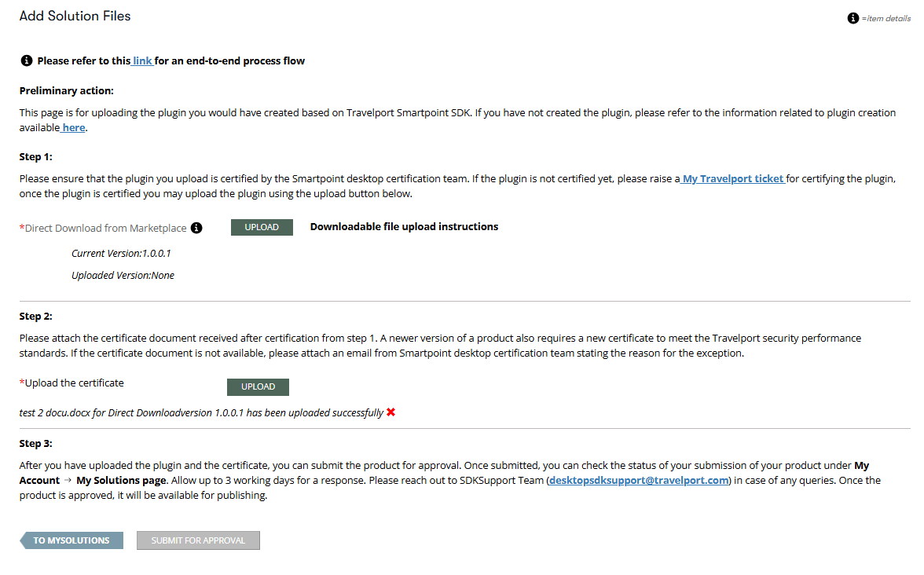924x575 pixels.
Task: Open the My Travelport ticket link
Action: 733,178
